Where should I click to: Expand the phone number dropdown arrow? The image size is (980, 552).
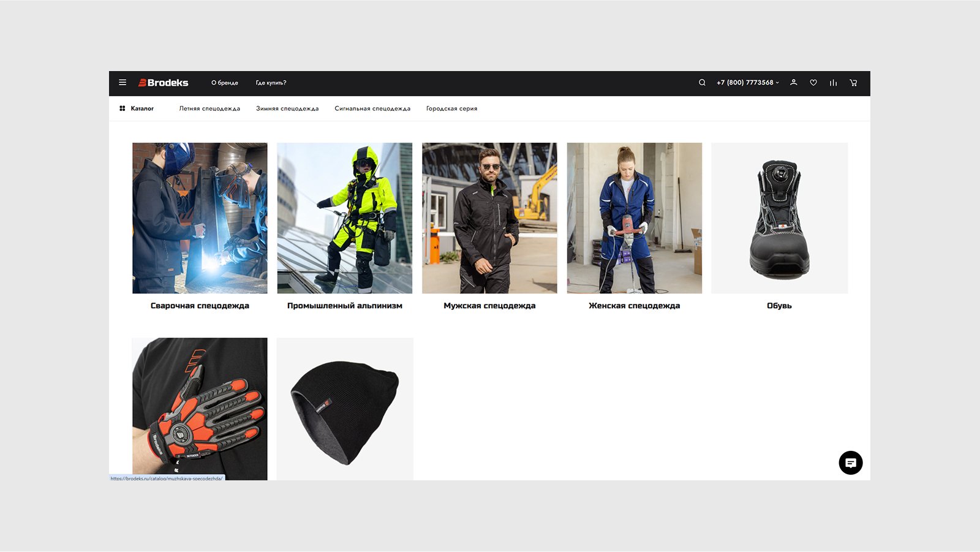777,83
